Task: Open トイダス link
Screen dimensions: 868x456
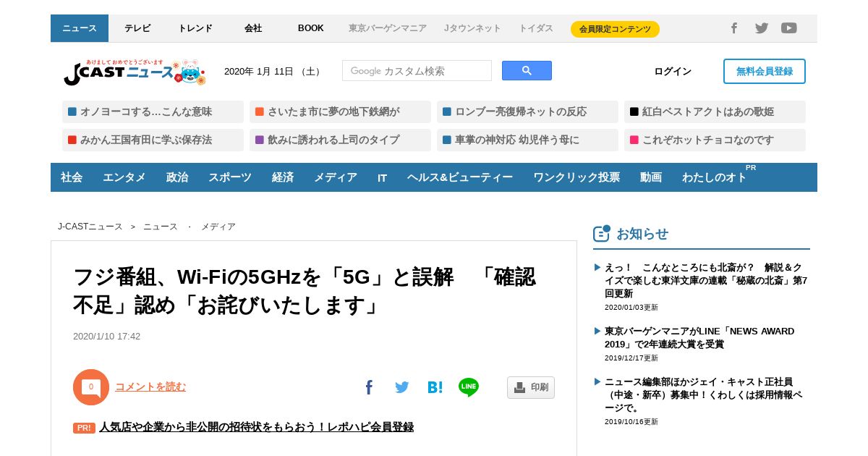Action: [536, 28]
